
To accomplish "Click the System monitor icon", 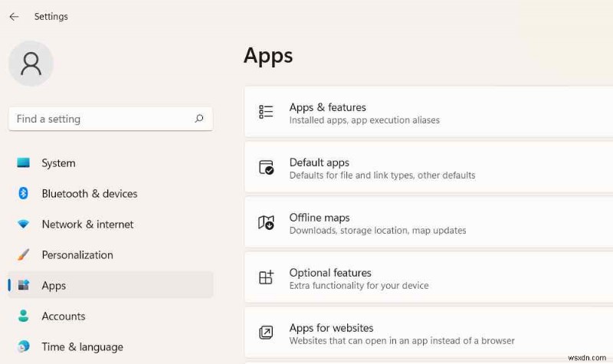I will 24,163.
